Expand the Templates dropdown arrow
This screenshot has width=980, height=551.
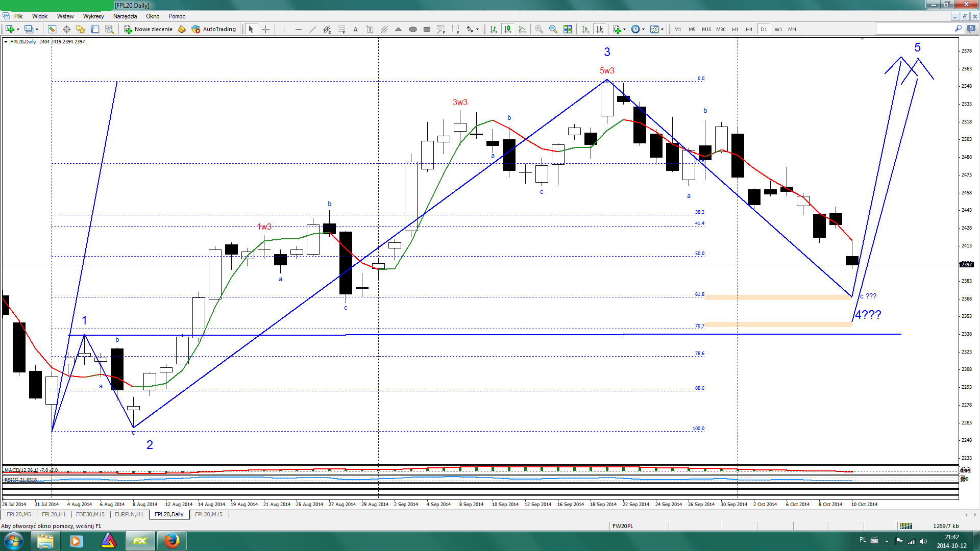662,29
